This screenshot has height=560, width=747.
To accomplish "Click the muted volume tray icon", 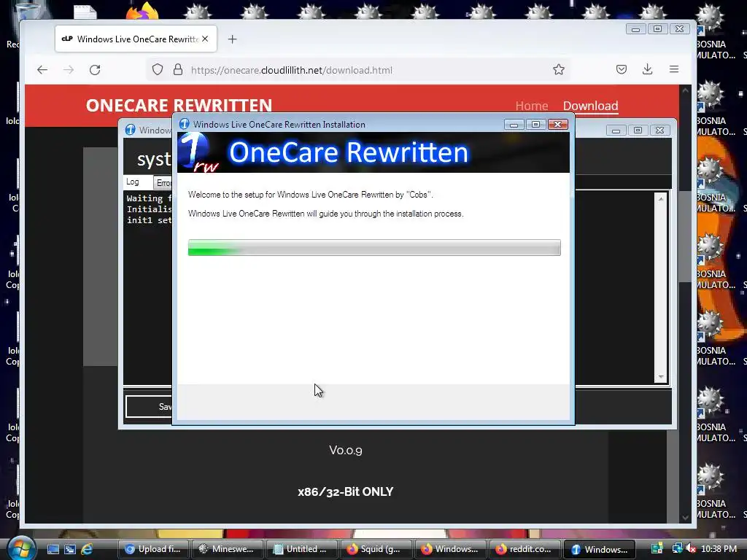I will 691,548.
